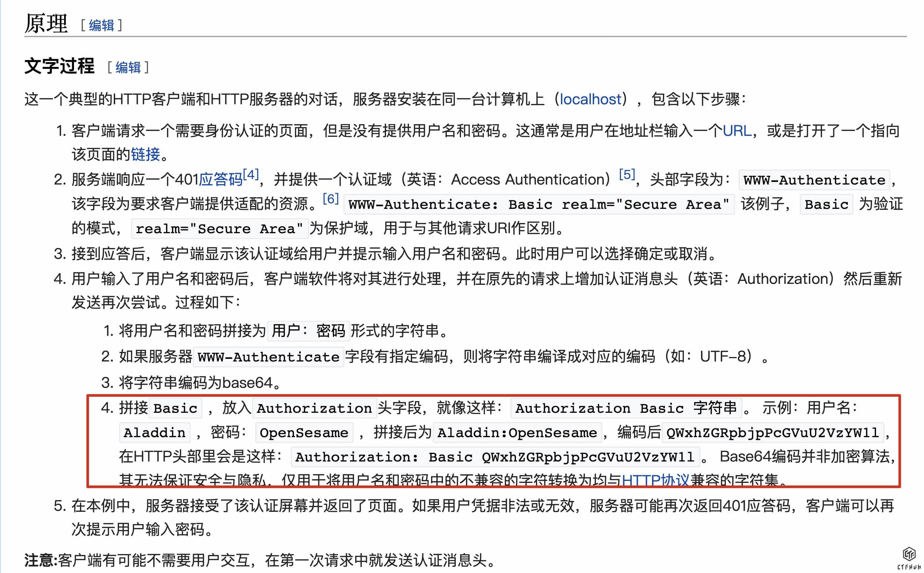Viewport: 924px width, 573px height.
Task: Click the OpenSesame password code box
Action: pos(304,433)
